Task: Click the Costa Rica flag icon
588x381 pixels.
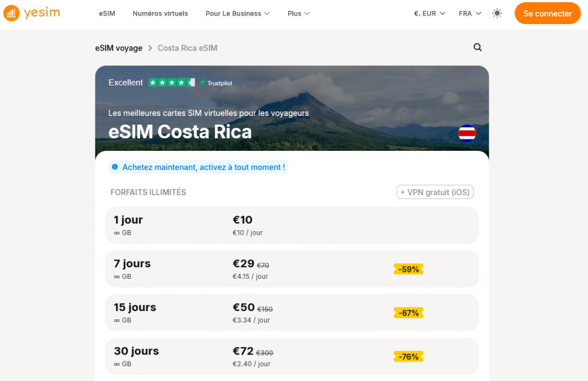Action: [467, 133]
